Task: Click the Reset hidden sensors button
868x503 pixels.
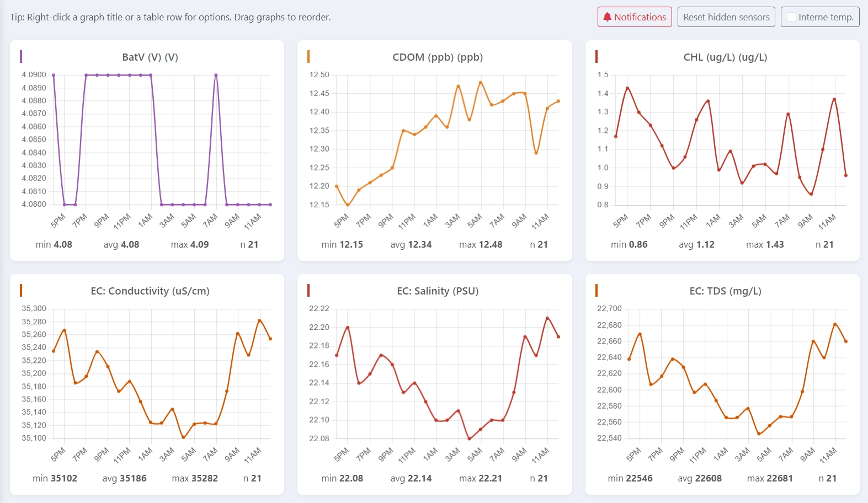Action: click(x=726, y=17)
